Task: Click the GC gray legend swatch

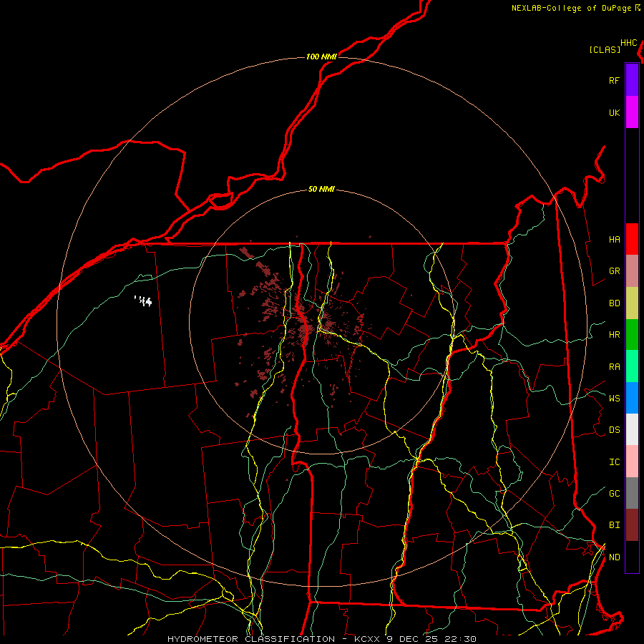Action: (632, 493)
